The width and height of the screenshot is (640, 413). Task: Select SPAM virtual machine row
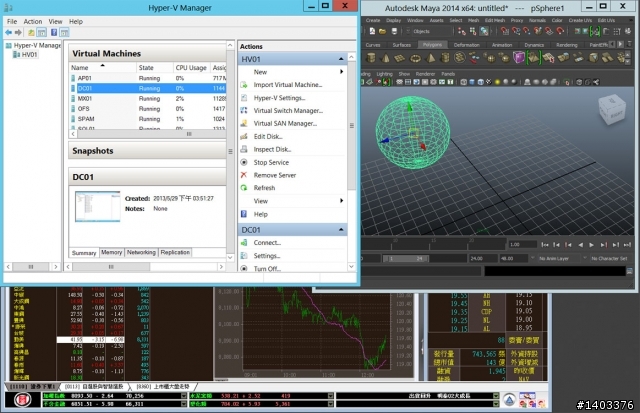pos(148,119)
